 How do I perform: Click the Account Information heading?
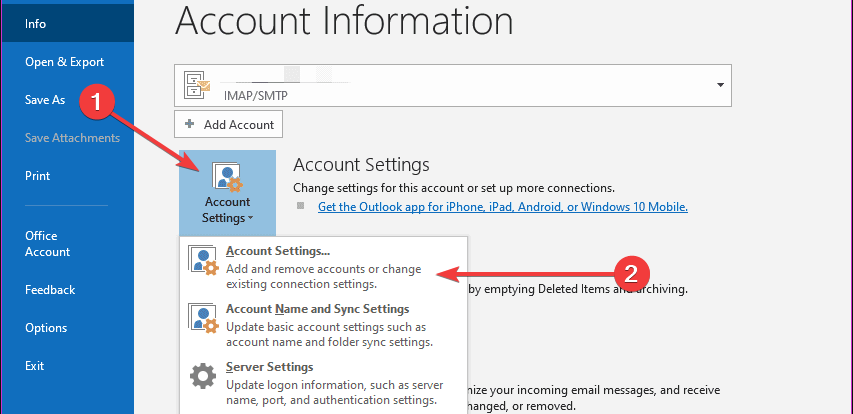[344, 21]
